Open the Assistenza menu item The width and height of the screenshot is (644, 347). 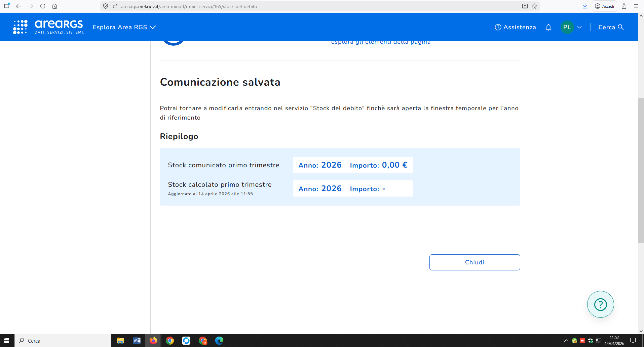pos(515,27)
